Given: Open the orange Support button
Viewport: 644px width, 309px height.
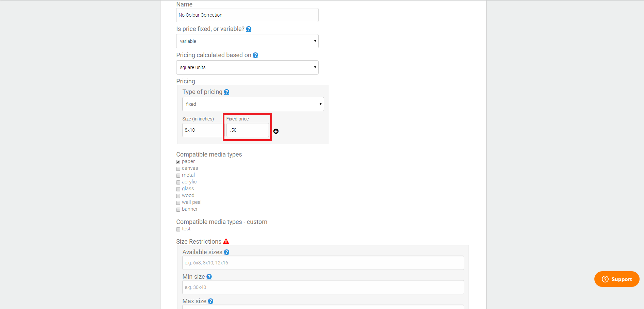Looking at the screenshot, I should 617,279.
